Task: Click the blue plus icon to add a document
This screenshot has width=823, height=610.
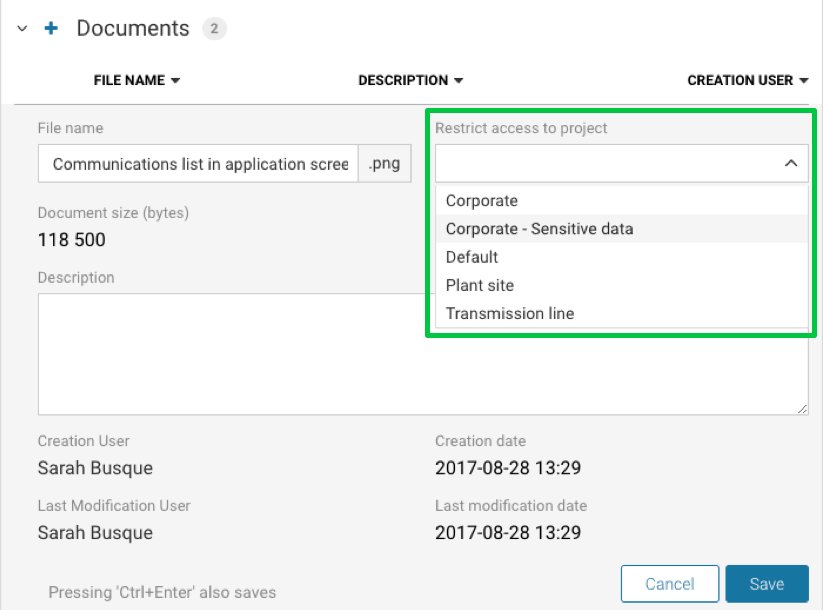Action: point(51,29)
